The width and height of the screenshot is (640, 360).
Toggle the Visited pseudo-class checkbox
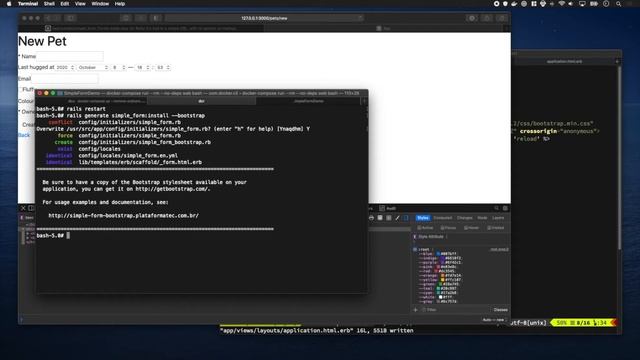pyautogui.click(x=489, y=228)
